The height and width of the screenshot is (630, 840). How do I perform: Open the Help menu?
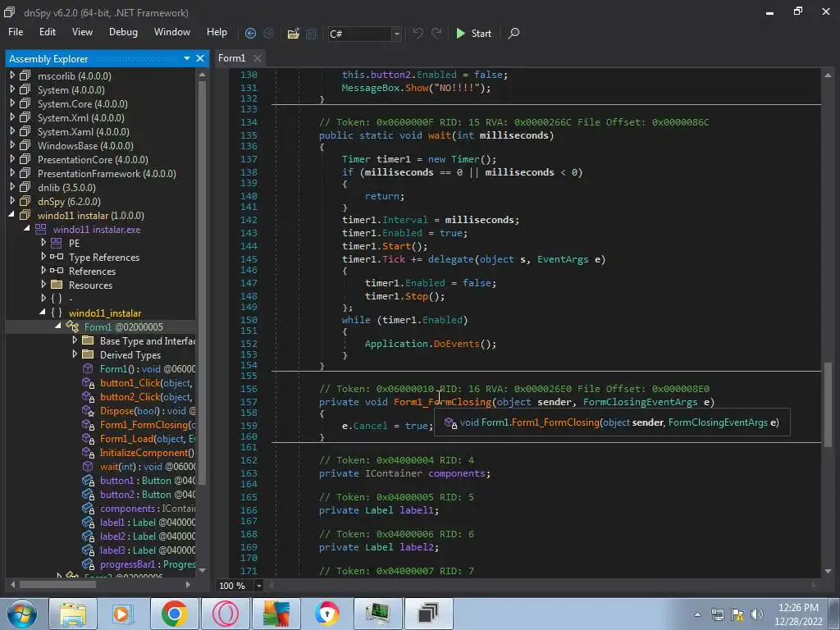tap(217, 32)
